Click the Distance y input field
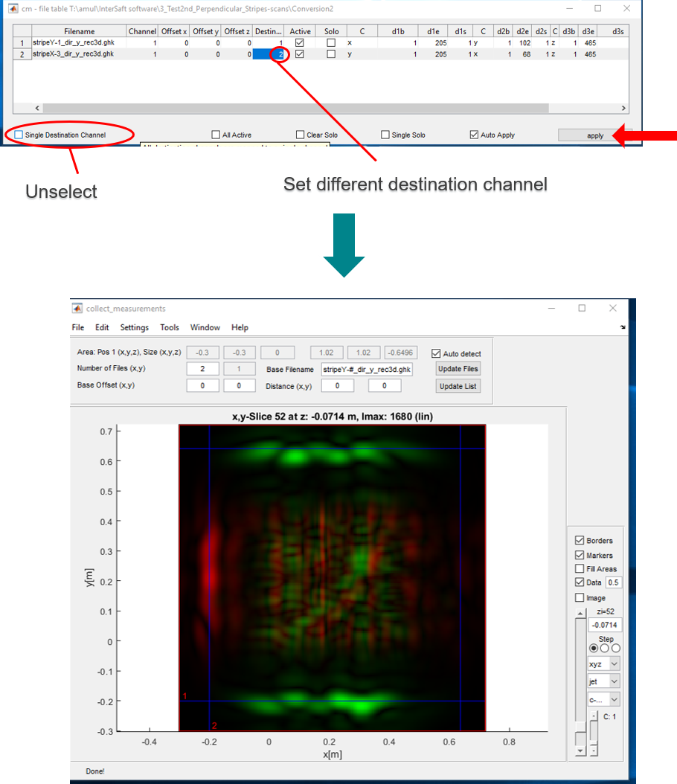This screenshot has height=784, width=677. [x=385, y=385]
